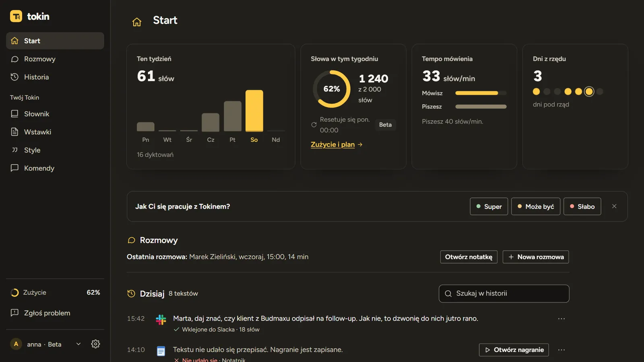The image size is (644, 362).
Task: Play recording via Otwórz nagranie
Action: (x=514, y=350)
